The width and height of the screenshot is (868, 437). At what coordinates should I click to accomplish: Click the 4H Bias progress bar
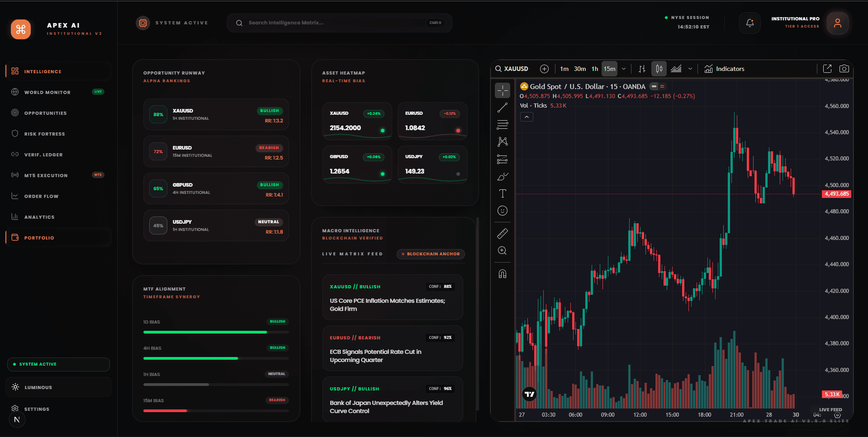click(216, 358)
